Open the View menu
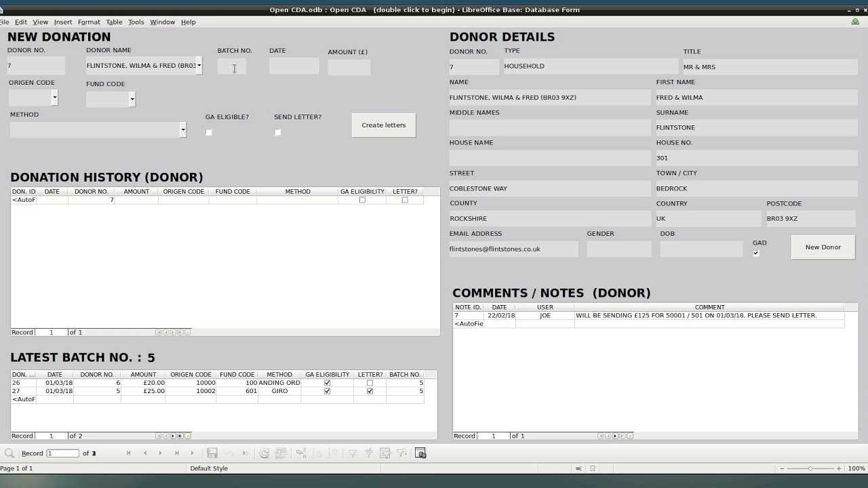The image size is (868, 488). (x=41, y=22)
